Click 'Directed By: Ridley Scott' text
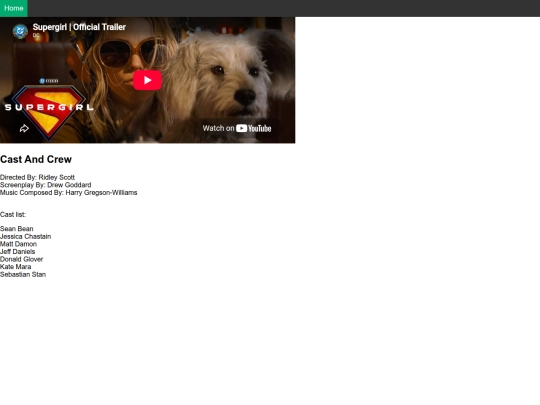Image resolution: width=540 pixels, height=405 pixels. coord(37,177)
